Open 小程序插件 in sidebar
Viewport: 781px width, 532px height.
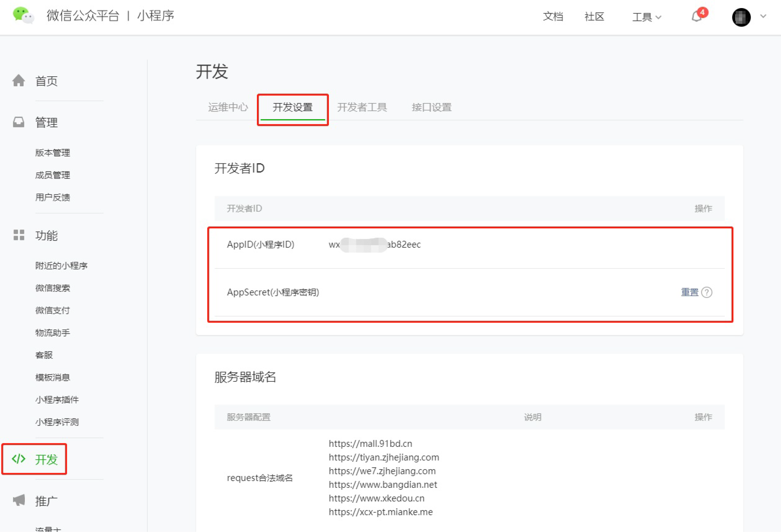[x=57, y=400]
